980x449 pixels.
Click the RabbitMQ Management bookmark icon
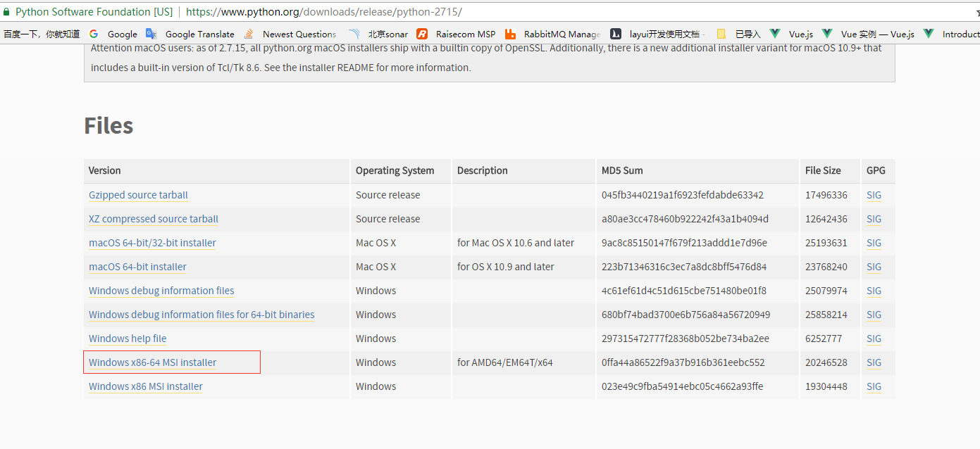510,34
